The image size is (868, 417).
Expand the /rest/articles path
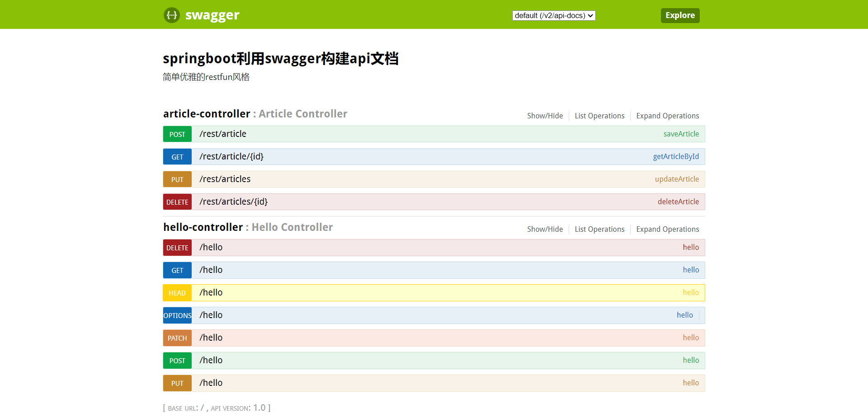click(x=225, y=179)
